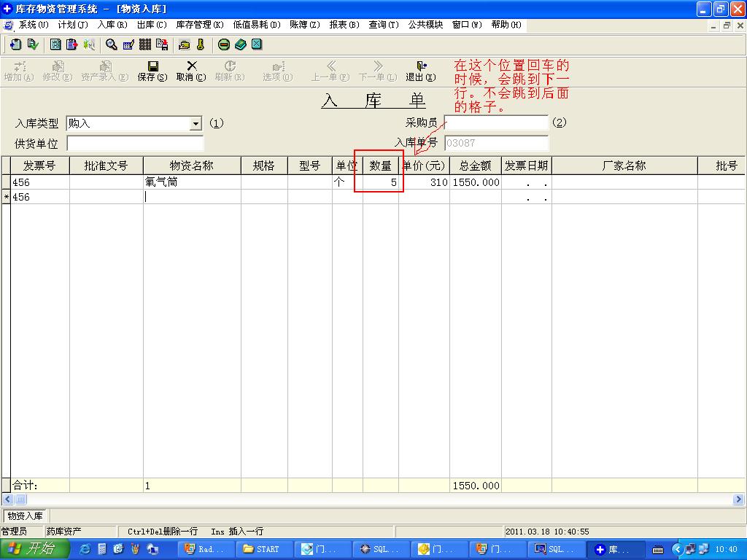747x560 pixels.
Task: Open the 库存管理(K) menu
Action: click(x=200, y=25)
